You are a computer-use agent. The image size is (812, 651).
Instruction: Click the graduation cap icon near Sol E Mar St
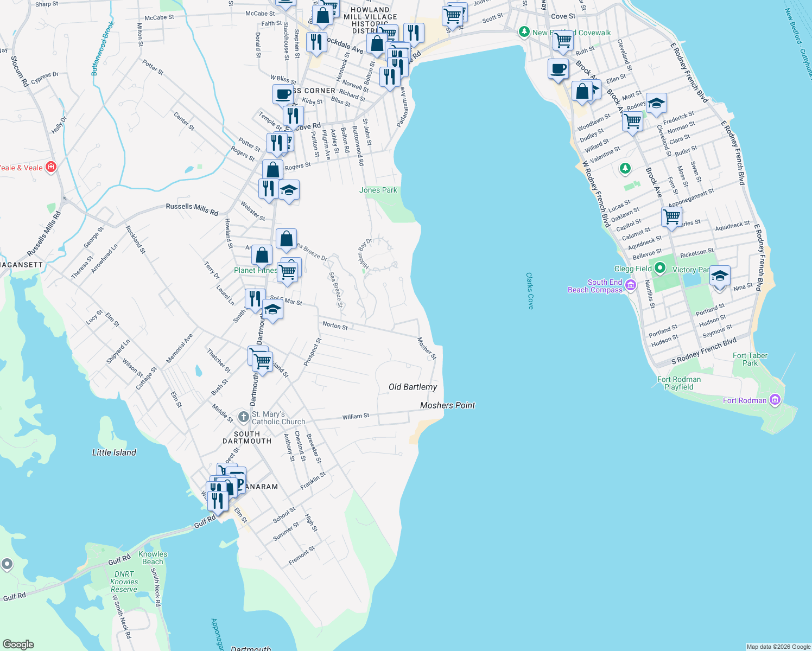click(272, 309)
